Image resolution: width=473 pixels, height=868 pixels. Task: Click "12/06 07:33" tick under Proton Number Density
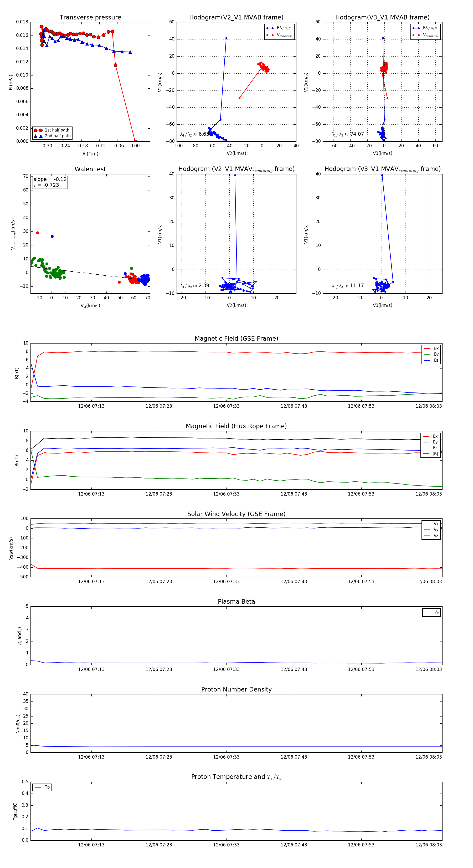click(x=226, y=757)
